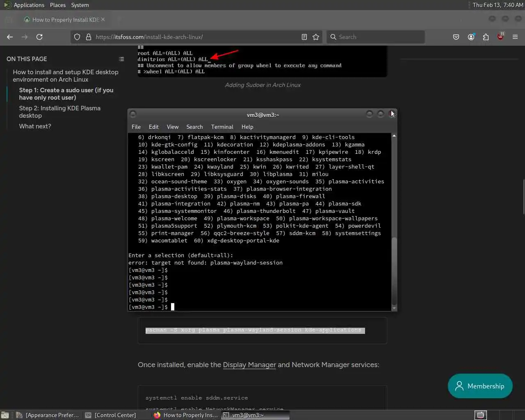This screenshot has width=525, height=420.
Task: Click the terminal scrollbar up arrow
Action: (x=394, y=136)
